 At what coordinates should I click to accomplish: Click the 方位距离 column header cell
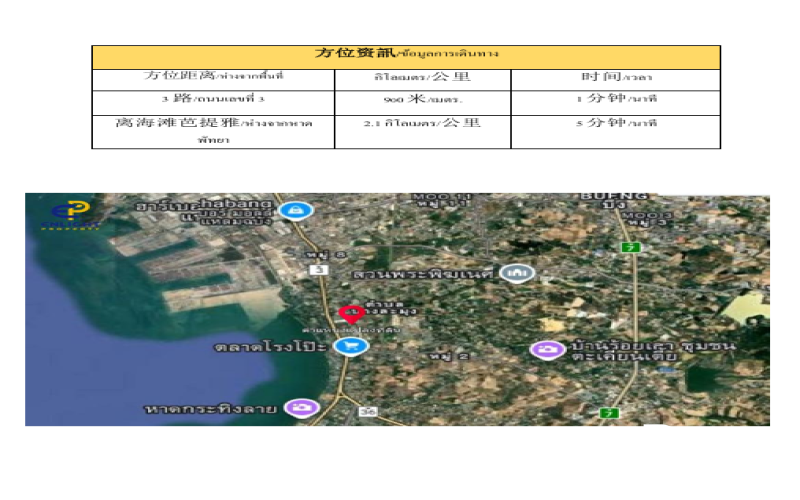(213, 78)
